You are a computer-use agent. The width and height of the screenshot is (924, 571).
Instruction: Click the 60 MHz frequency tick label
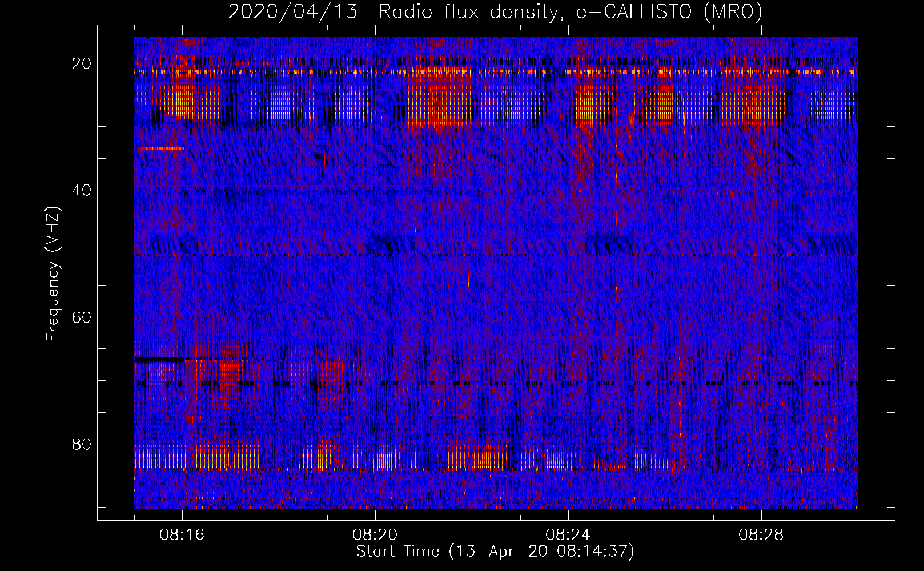[x=82, y=317]
